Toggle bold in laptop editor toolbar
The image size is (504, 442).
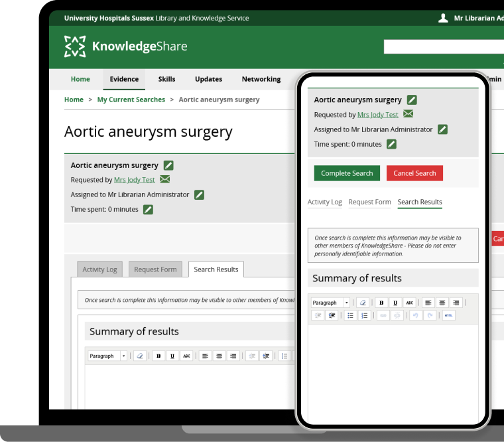point(158,356)
